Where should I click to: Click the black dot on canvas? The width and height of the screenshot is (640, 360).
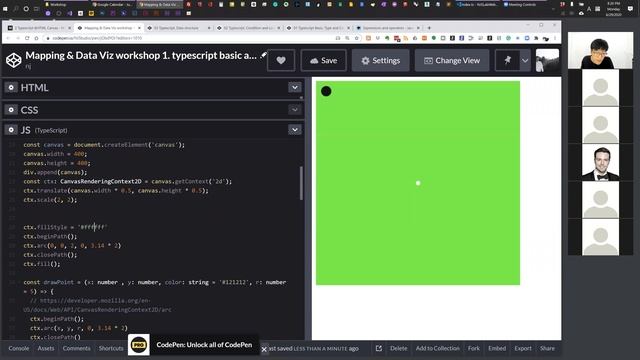pos(326,91)
